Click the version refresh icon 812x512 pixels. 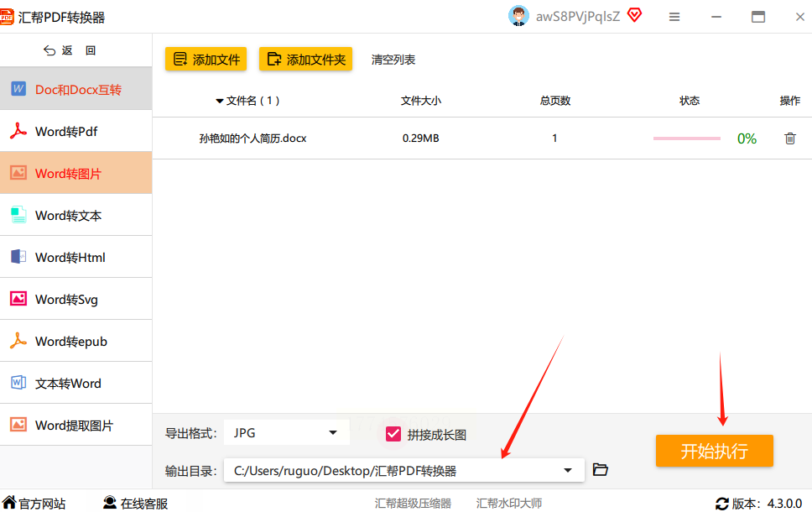coord(722,504)
